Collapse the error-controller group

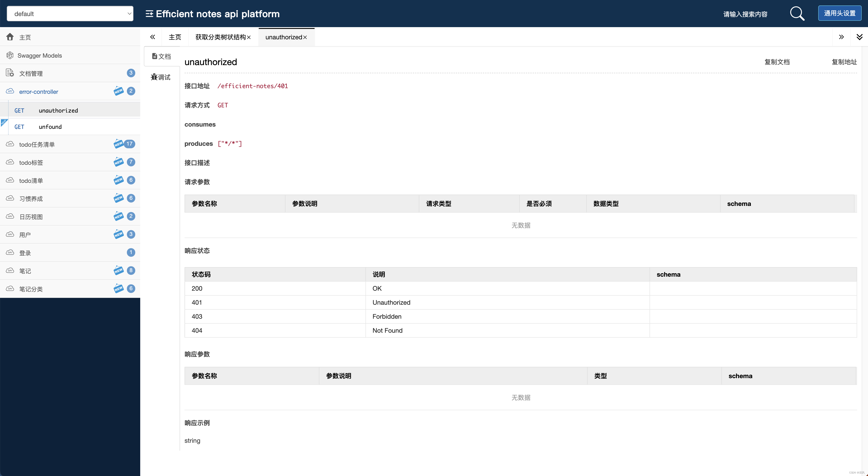tap(70, 91)
